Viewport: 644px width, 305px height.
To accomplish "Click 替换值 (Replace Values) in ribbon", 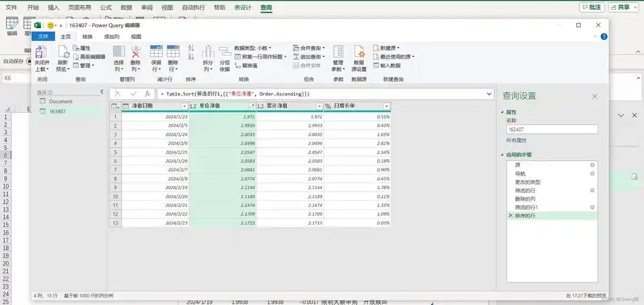I will pos(246,65).
